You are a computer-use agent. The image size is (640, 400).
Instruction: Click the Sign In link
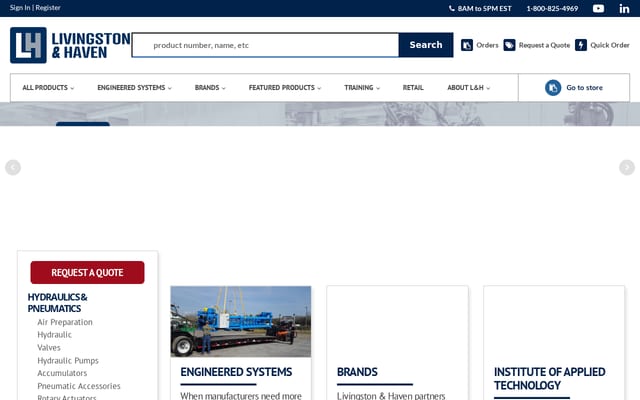(x=20, y=7)
